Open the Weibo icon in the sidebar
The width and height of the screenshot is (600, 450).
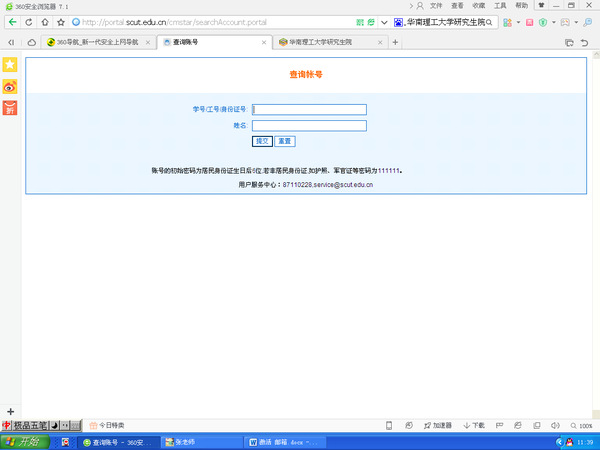pyautogui.click(x=10, y=86)
